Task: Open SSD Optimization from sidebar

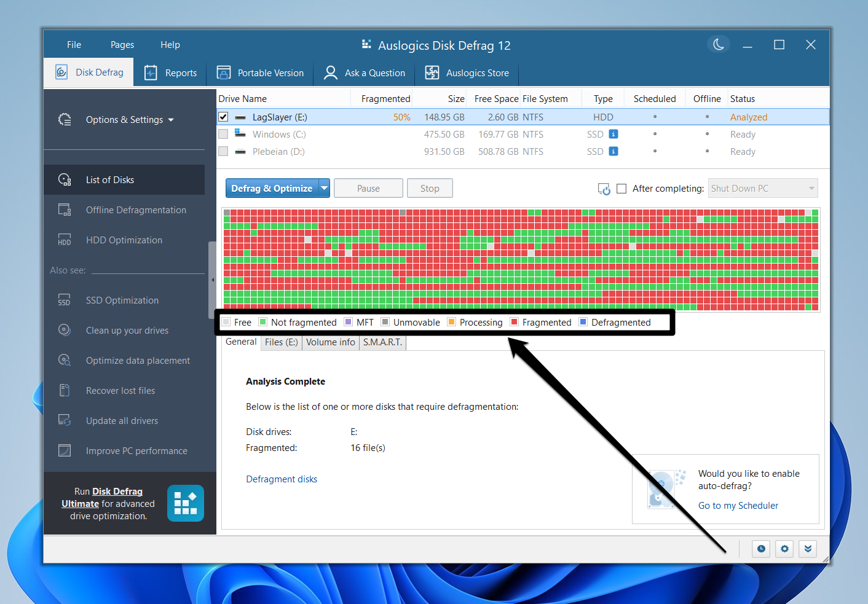Action: click(x=122, y=300)
